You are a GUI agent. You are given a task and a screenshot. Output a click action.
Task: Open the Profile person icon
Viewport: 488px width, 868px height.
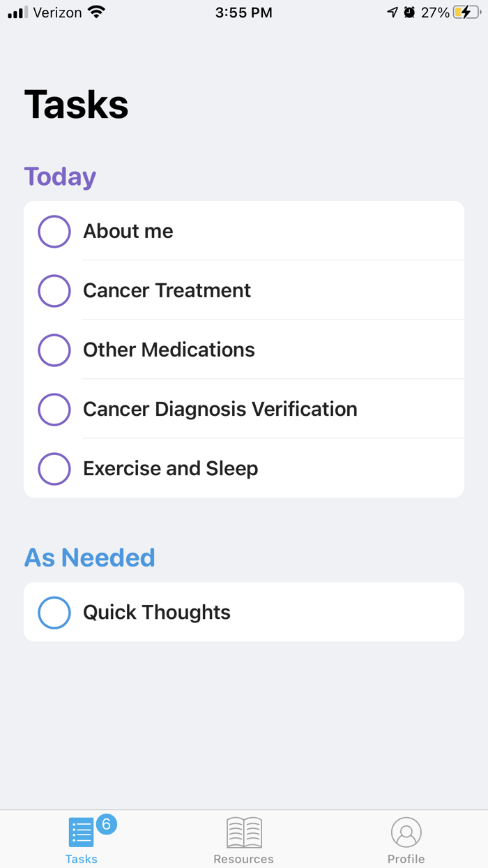pos(406,832)
